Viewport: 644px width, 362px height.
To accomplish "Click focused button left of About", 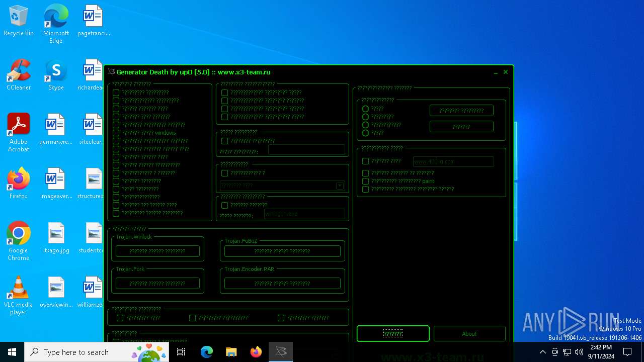I will [x=393, y=334].
